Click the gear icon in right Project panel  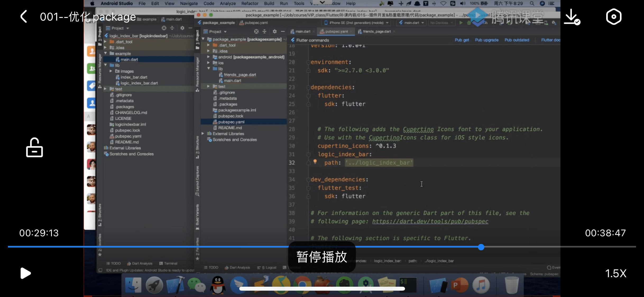[x=274, y=31]
